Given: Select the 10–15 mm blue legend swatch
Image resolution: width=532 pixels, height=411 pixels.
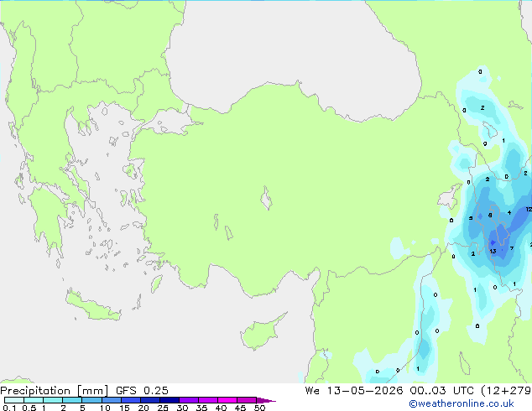Looking at the screenshot, I should click(x=112, y=400).
